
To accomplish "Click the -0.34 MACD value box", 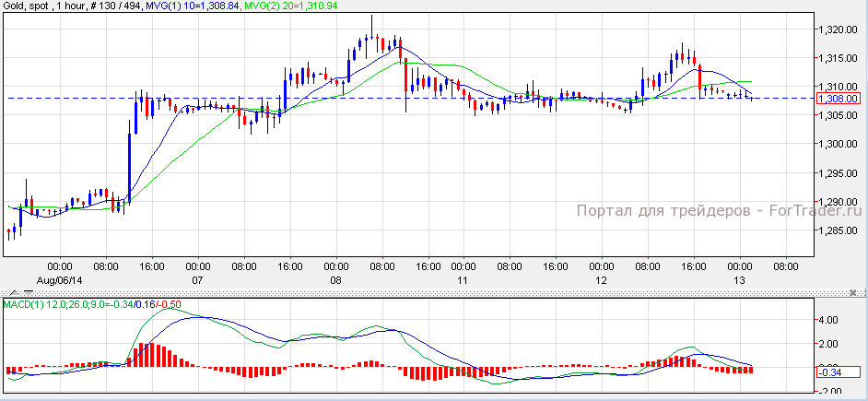I will click(x=832, y=372).
